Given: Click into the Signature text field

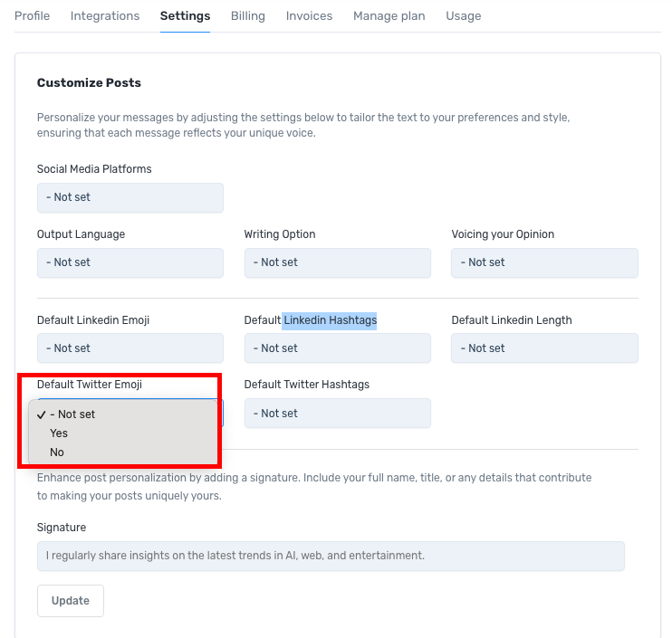Looking at the screenshot, I should pos(331,556).
